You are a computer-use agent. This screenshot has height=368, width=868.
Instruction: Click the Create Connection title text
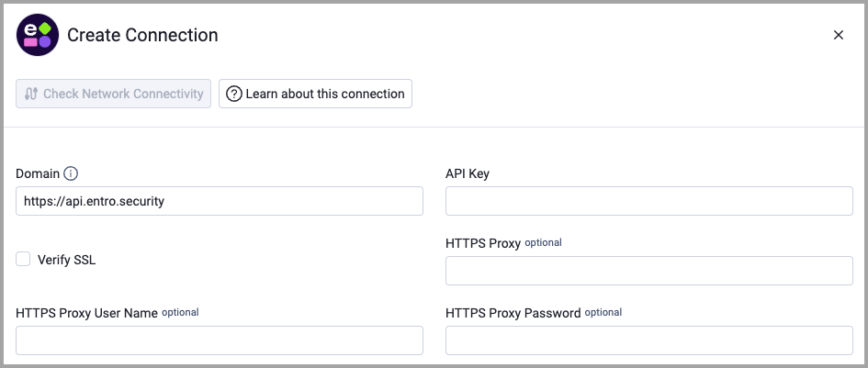coord(142,36)
